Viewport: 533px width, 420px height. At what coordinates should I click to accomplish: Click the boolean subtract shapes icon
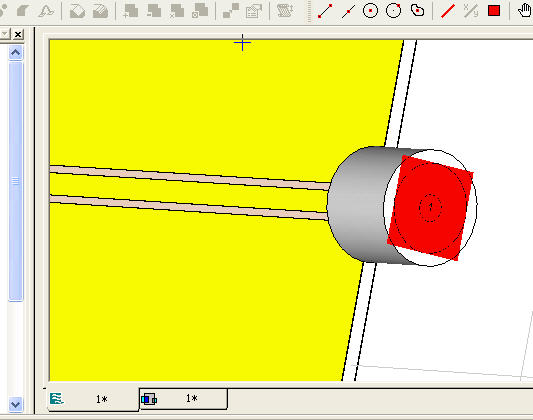click(154, 11)
